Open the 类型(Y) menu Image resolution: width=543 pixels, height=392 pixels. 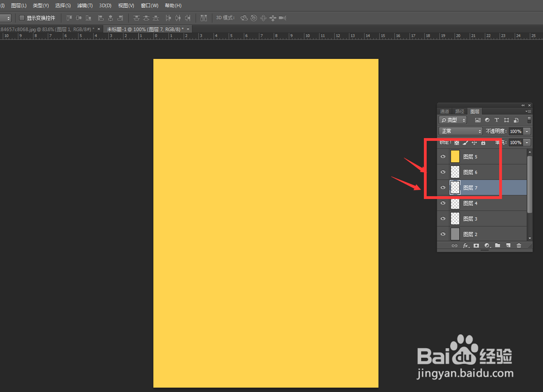click(x=41, y=6)
